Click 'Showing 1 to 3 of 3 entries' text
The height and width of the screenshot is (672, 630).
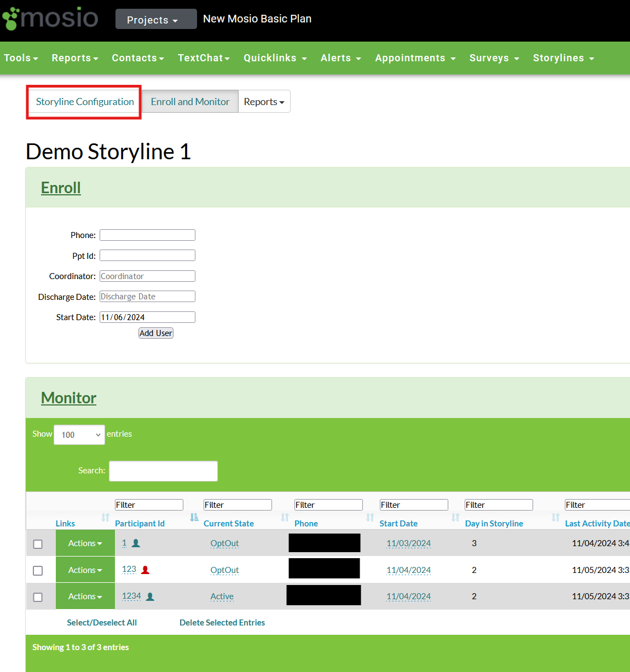(x=80, y=647)
